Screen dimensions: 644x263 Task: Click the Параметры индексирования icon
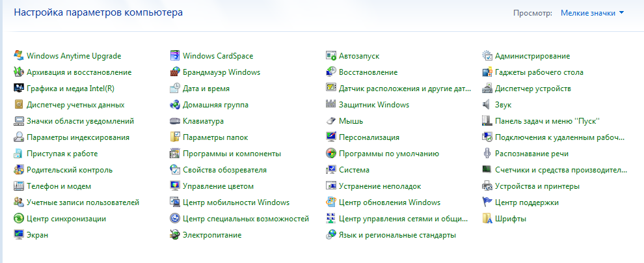click(x=18, y=137)
